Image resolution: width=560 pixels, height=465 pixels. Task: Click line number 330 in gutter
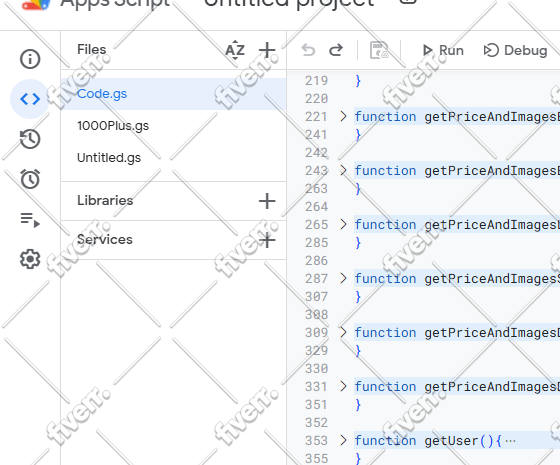pos(316,369)
